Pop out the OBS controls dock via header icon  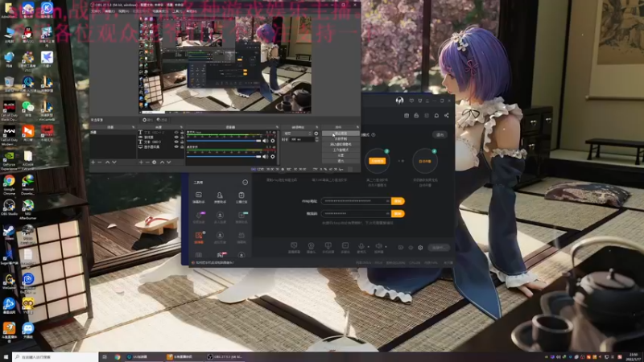pyautogui.click(x=357, y=127)
